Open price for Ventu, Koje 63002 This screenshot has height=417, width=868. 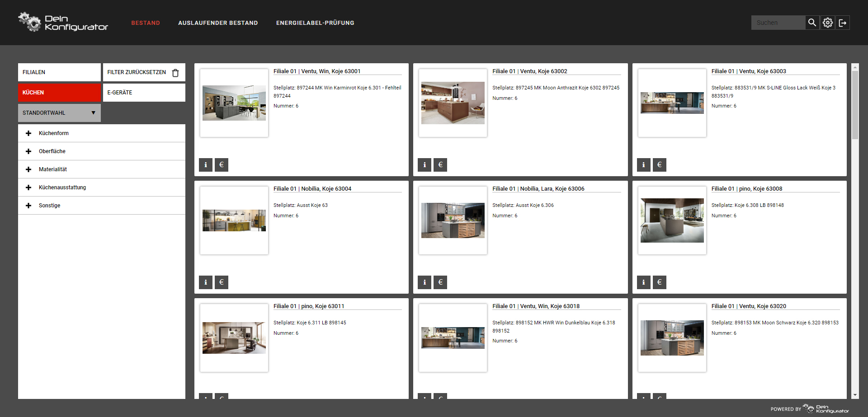point(440,165)
